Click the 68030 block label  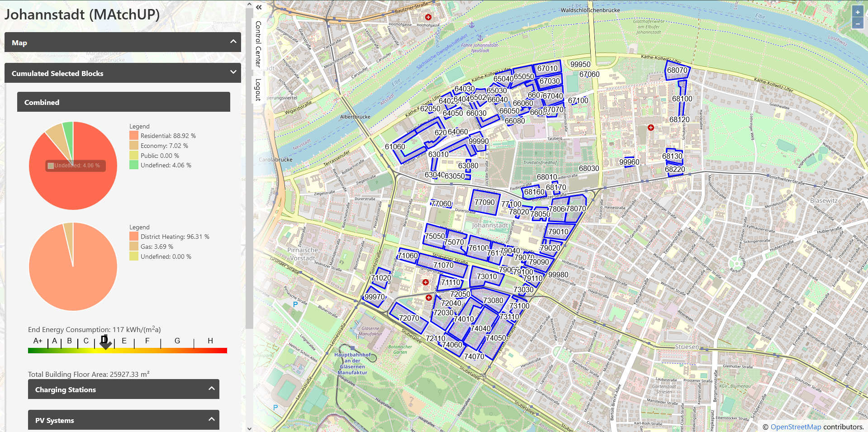click(589, 168)
